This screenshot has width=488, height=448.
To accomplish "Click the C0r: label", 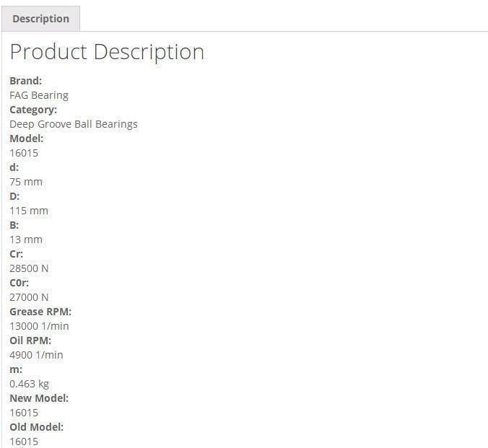I will [x=19, y=283].
